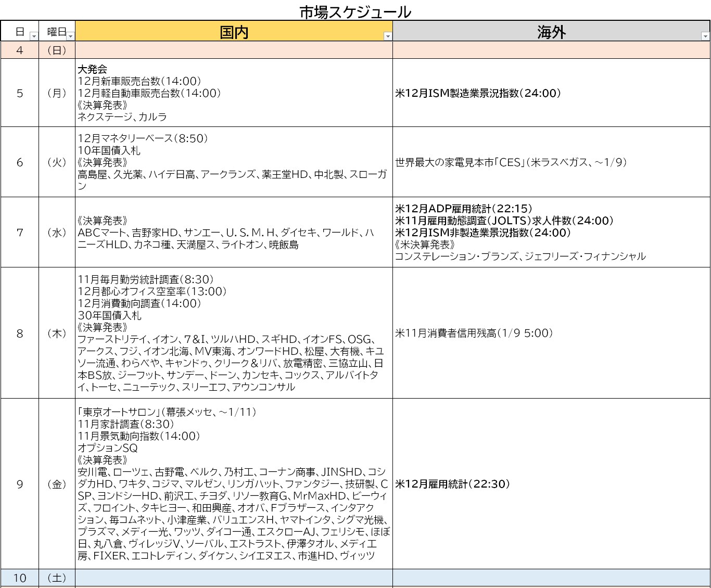
Task: Select the 米12月雇用統計(22:30) cell
Action: pos(551,484)
